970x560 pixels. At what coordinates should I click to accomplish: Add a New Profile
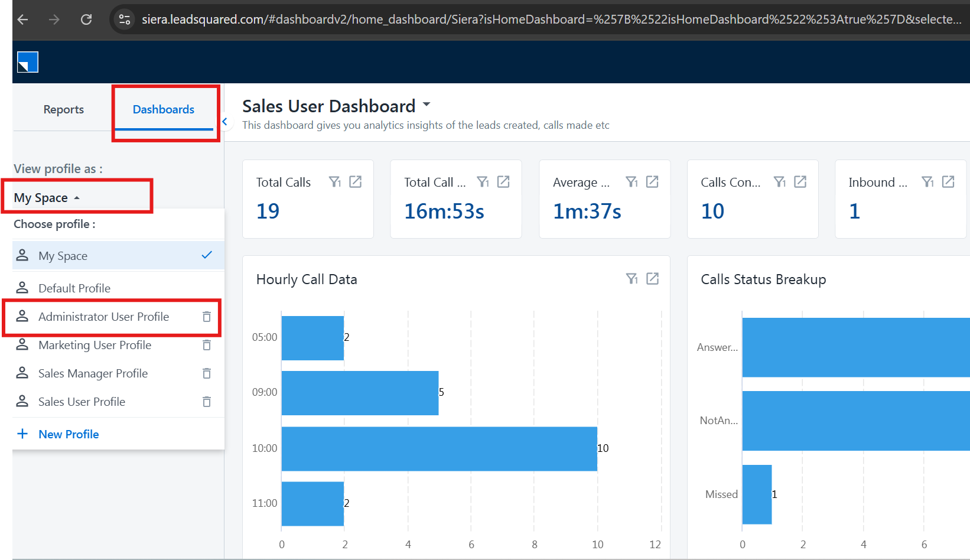tap(68, 434)
